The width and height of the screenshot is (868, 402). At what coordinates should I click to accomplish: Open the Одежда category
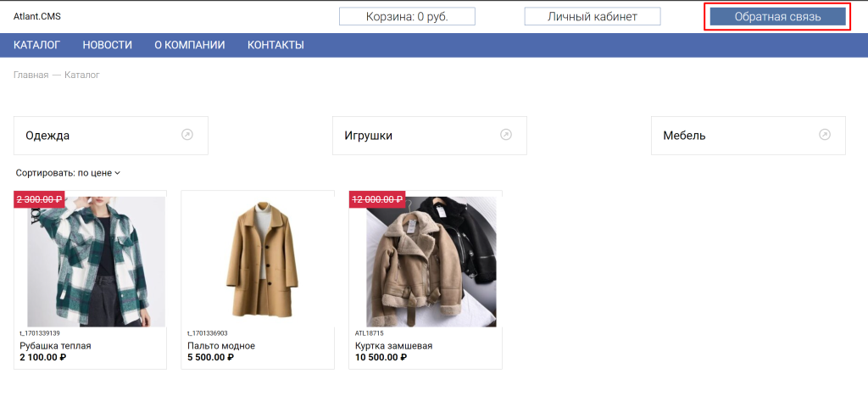111,136
